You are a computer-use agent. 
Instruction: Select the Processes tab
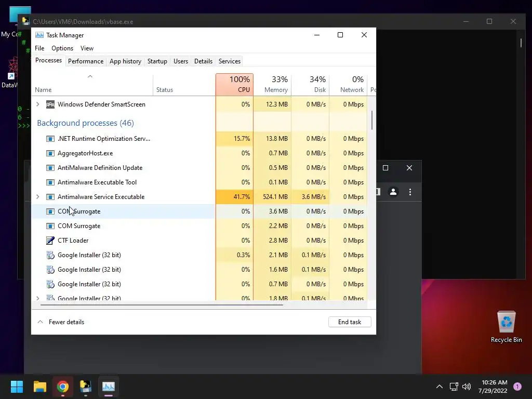coord(48,60)
